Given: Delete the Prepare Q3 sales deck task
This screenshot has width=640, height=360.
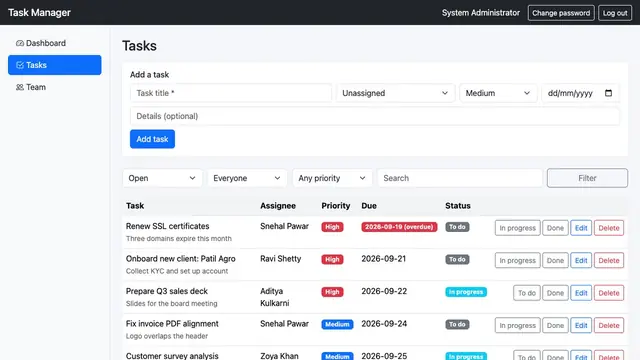Looking at the screenshot, I should click(609, 293).
